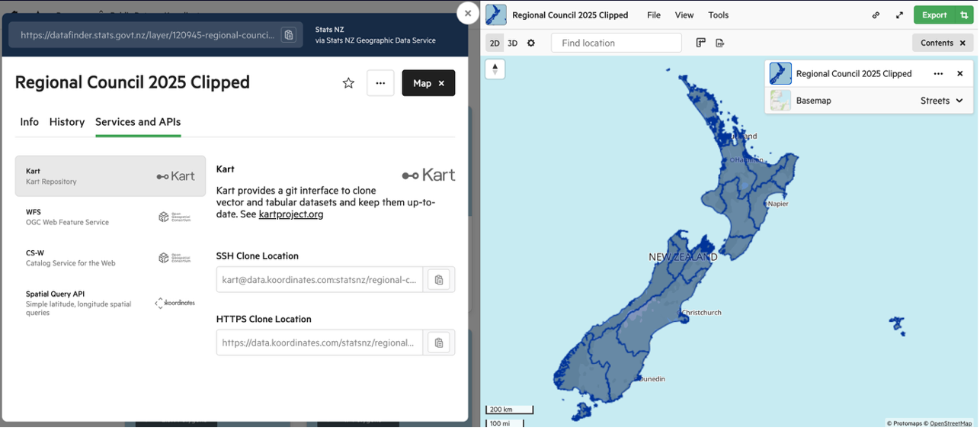Screen dimensions: 980x431
Task: Open the map settings gear
Action: (x=531, y=43)
